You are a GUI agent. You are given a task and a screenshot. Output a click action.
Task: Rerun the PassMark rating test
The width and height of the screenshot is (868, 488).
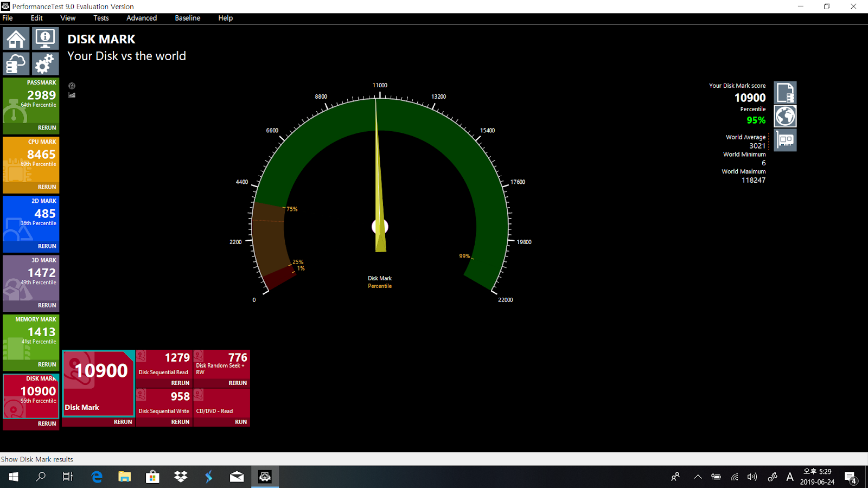tap(47, 128)
